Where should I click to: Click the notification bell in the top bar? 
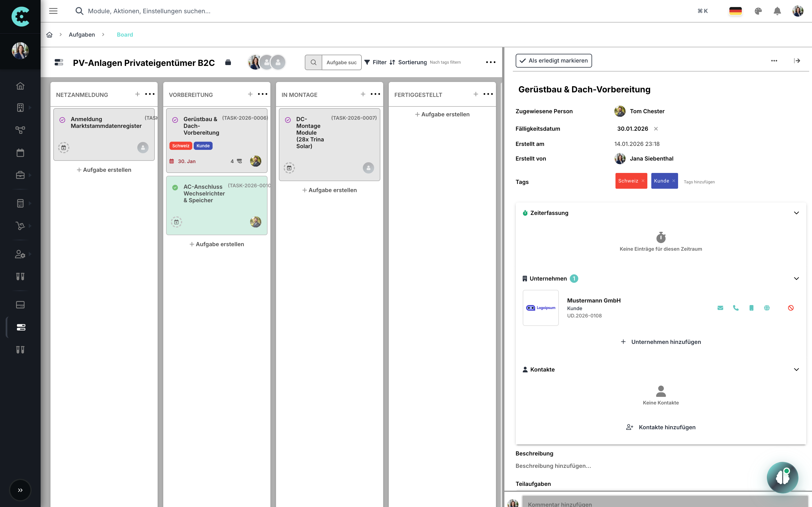coord(777,11)
